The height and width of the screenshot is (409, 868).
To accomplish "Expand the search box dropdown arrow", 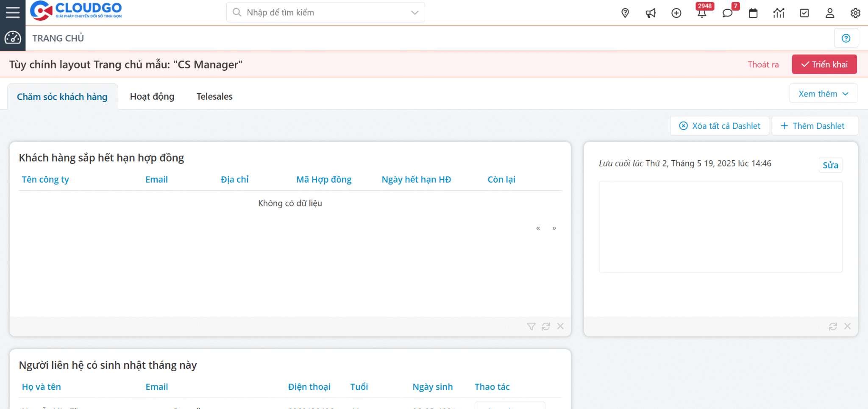I will [415, 13].
